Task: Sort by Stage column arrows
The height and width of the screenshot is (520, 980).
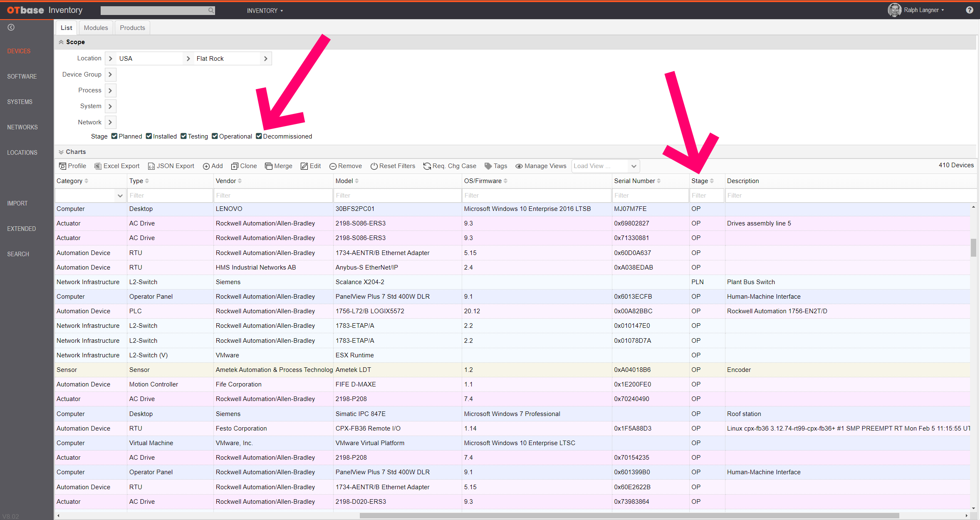Action: 712,181
